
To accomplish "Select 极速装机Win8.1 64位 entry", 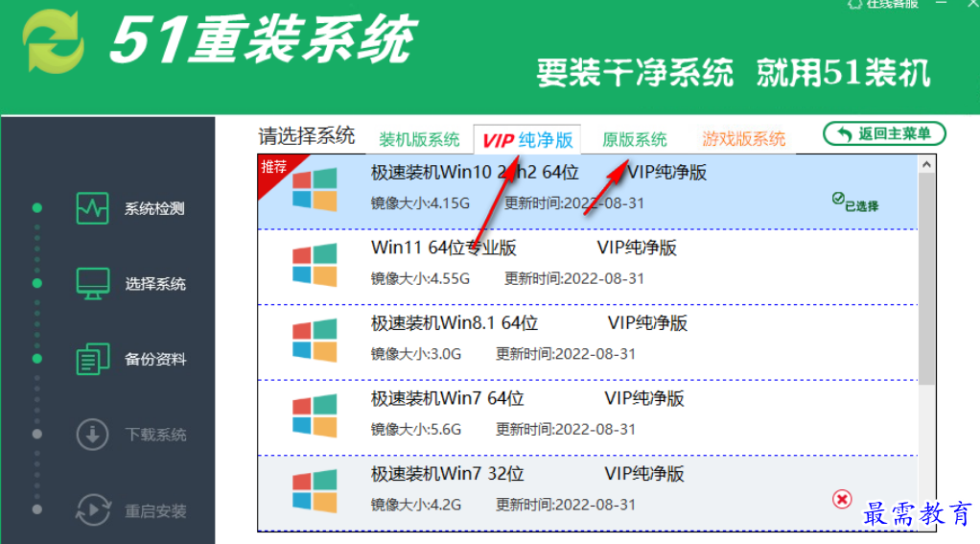I will [588, 342].
